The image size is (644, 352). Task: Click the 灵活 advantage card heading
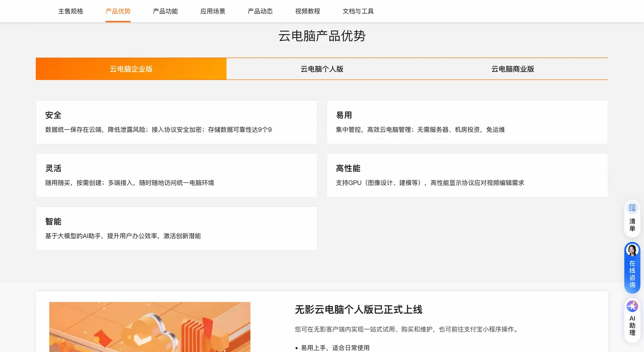click(x=53, y=169)
